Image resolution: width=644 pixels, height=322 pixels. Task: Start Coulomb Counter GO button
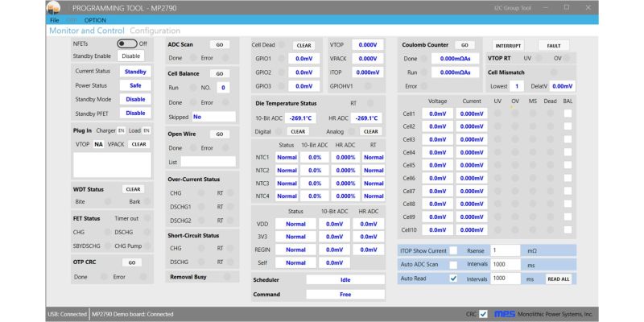(x=464, y=45)
